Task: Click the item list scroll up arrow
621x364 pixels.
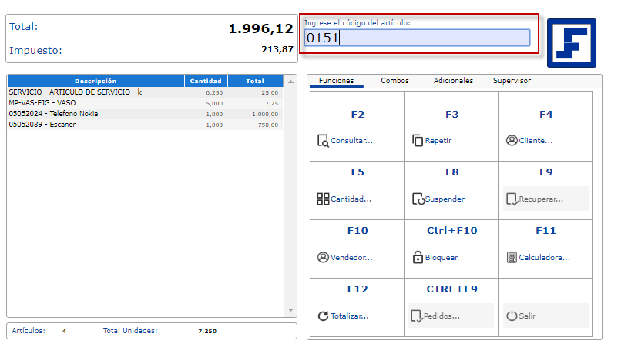Action: (290, 82)
